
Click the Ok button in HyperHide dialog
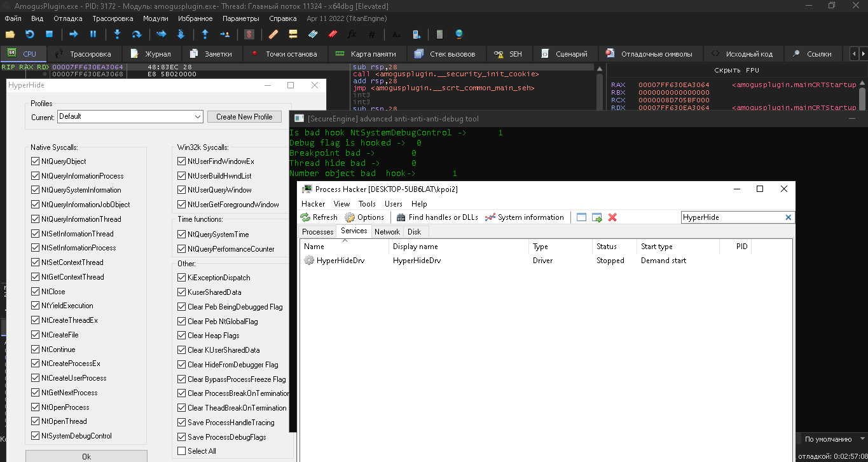[86, 456]
